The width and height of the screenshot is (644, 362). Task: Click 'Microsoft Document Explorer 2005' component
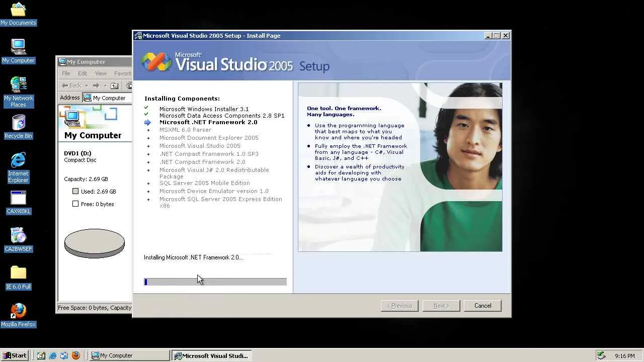pyautogui.click(x=209, y=138)
